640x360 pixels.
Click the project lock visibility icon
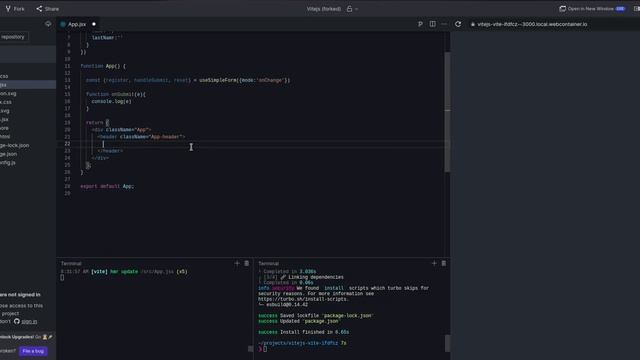[x=349, y=9]
